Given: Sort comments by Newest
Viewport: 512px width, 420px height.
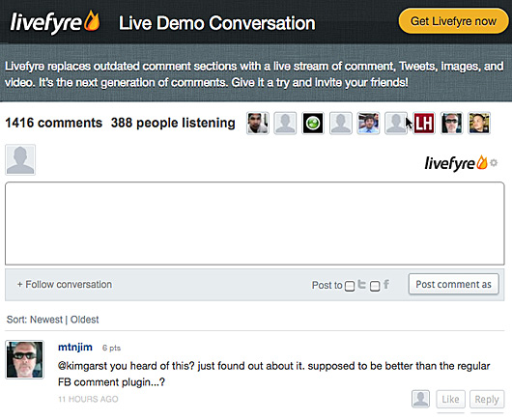Looking at the screenshot, I should point(46,320).
